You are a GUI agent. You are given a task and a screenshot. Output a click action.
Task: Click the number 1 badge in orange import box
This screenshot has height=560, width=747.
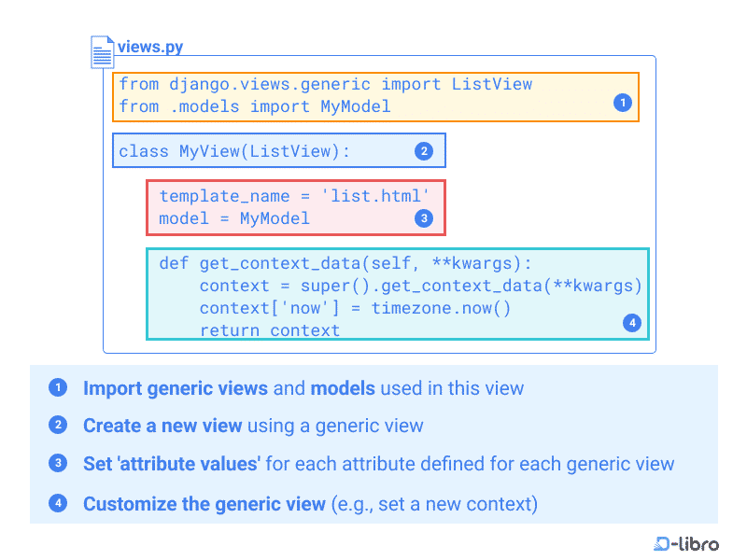(622, 103)
